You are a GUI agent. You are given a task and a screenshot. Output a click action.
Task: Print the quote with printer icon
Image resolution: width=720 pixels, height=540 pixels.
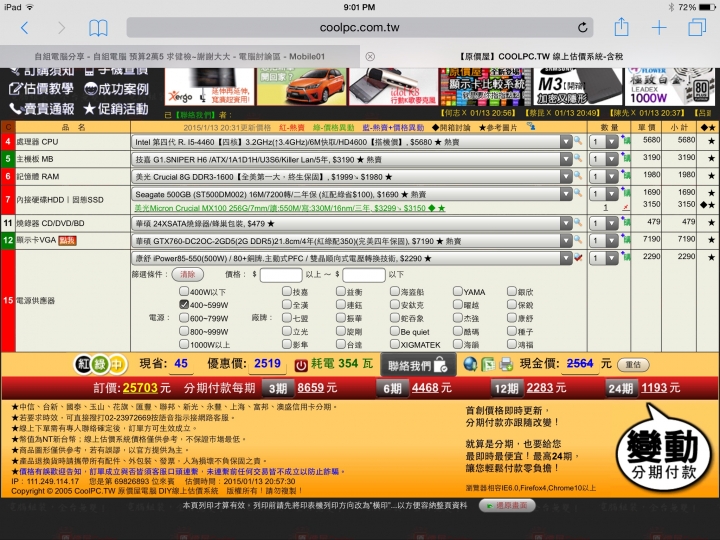coord(506,365)
